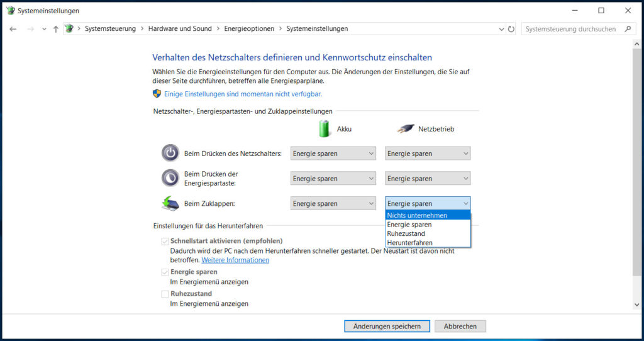Click Änderungen speichern button
This screenshot has height=341, width=644.
(x=387, y=326)
